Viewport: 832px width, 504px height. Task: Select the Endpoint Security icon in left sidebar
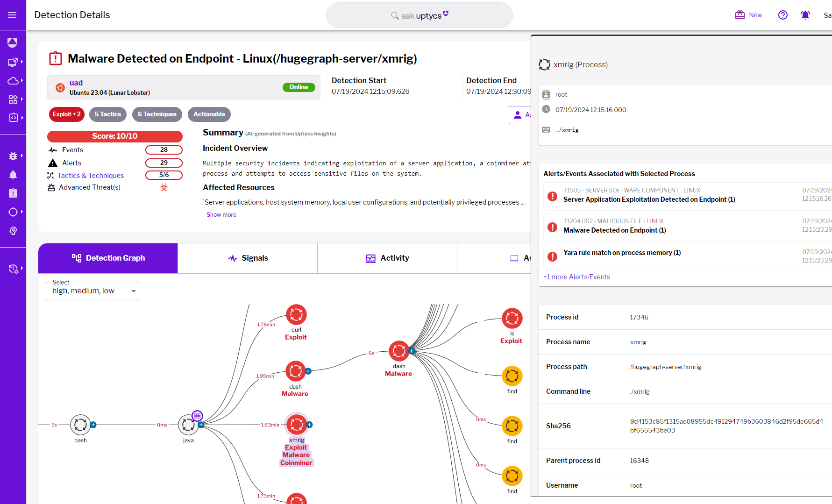point(13,62)
